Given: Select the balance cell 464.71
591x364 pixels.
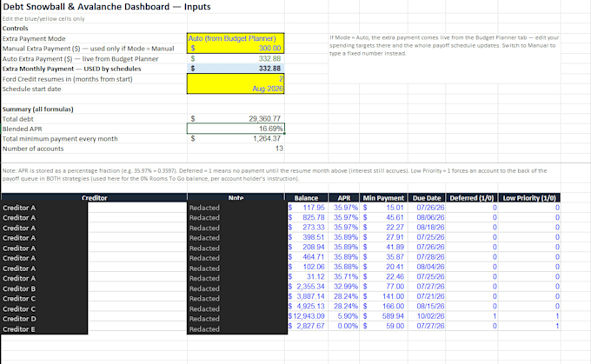Looking at the screenshot, I should coord(306,257).
